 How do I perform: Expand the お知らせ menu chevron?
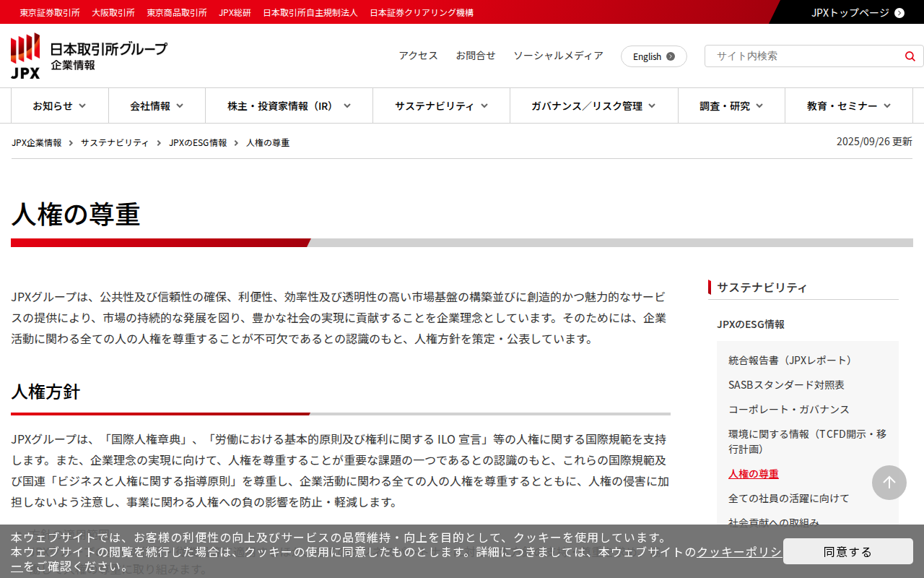[82, 106]
